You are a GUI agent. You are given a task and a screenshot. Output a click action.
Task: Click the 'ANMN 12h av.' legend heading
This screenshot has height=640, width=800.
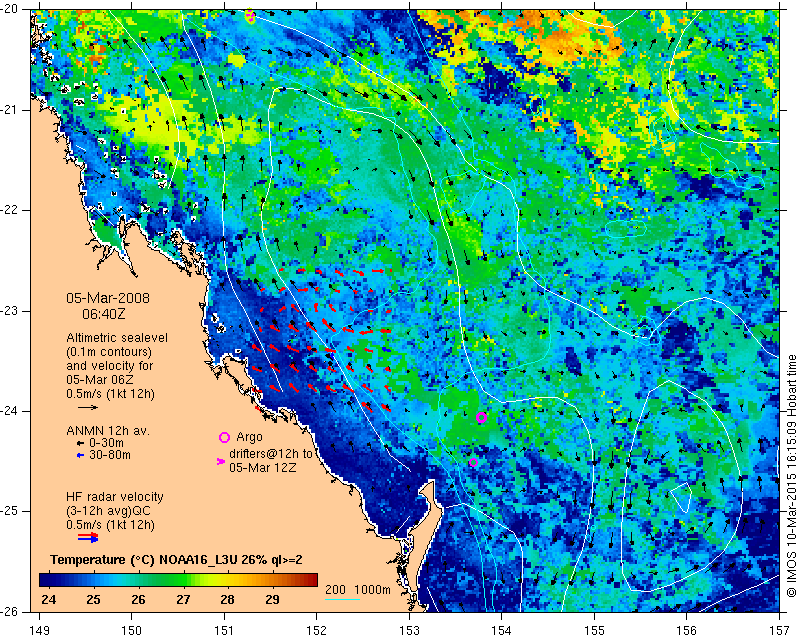pos(108,431)
